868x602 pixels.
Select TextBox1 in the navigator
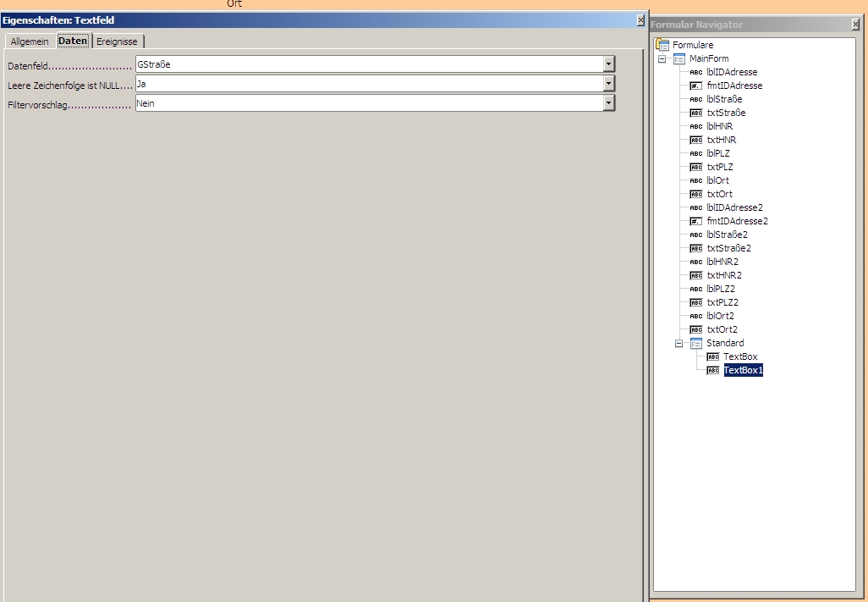(x=743, y=370)
